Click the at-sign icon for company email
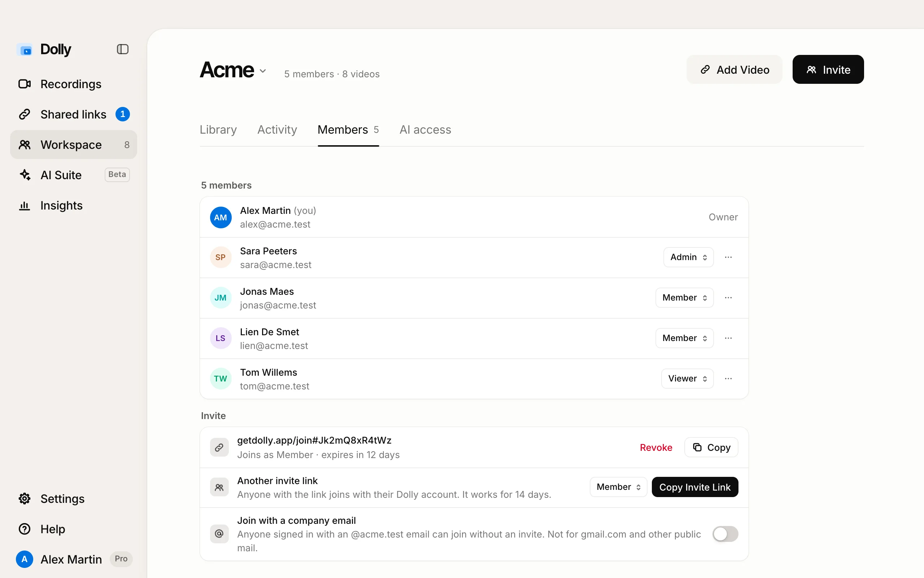The height and width of the screenshot is (578, 924). coord(219,534)
